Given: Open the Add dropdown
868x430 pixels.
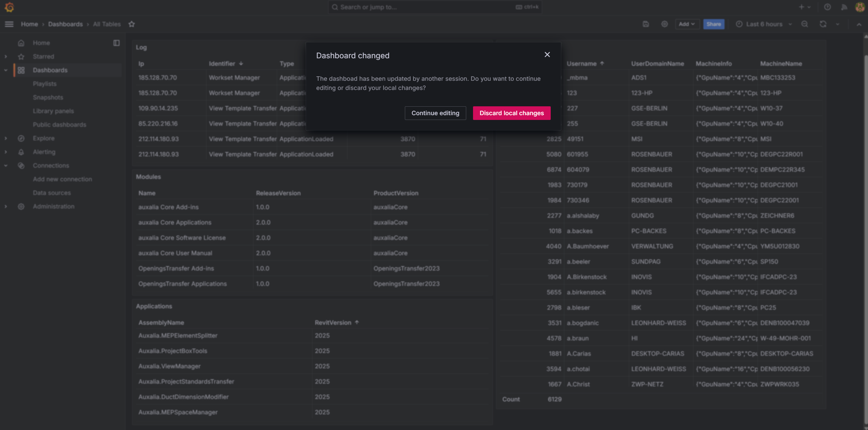Looking at the screenshot, I should (x=687, y=24).
